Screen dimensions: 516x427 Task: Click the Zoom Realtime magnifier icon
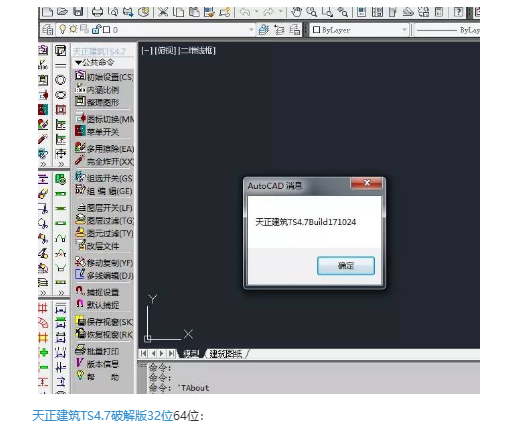pos(311,12)
